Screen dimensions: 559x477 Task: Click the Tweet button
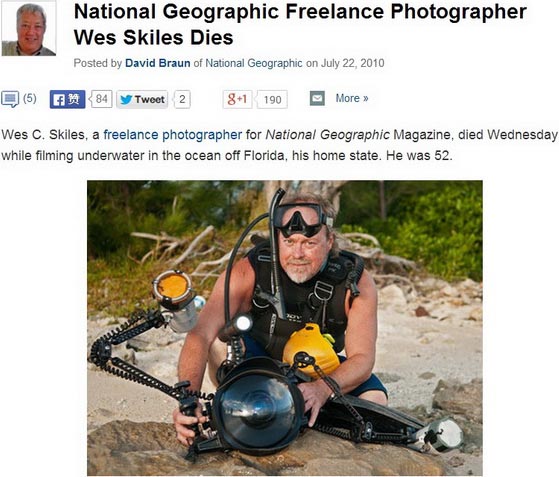pos(142,99)
